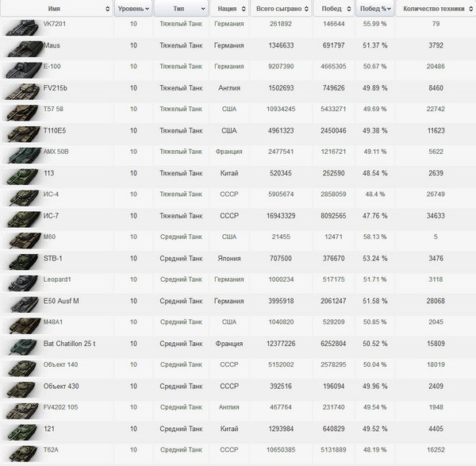Sort table by Имя column
This screenshot has width=476, height=466.
coord(56,9)
